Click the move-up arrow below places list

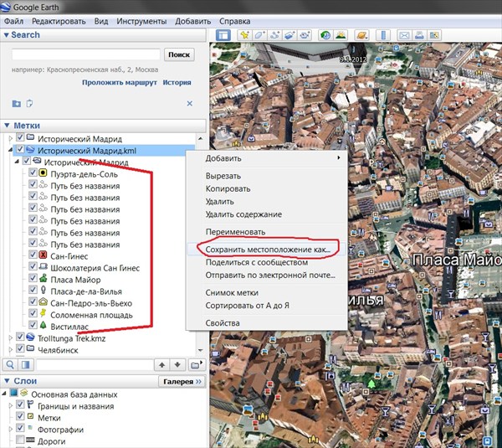162,365
